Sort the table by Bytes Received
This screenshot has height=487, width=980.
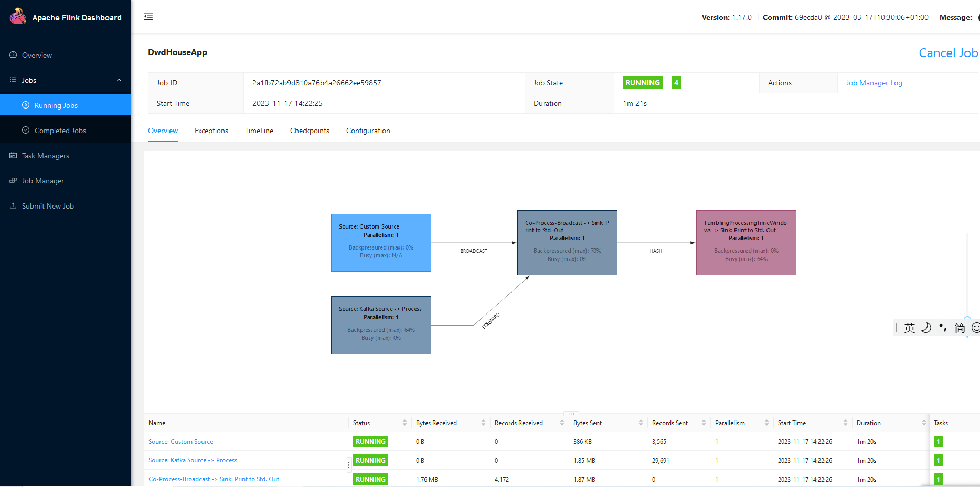coord(483,423)
